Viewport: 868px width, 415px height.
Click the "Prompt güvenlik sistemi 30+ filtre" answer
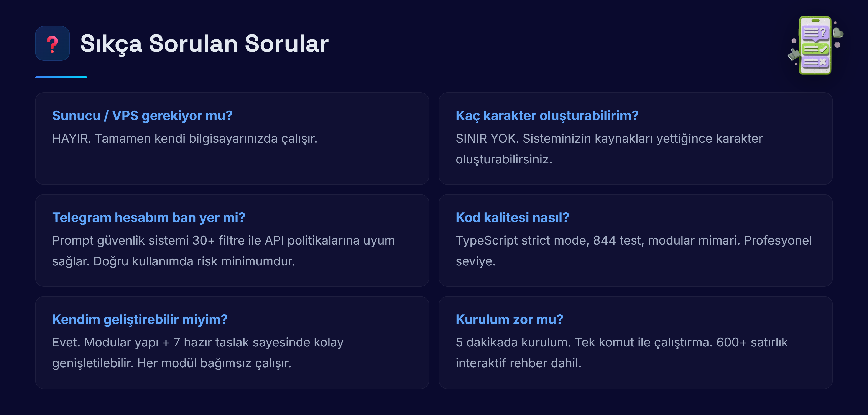(x=223, y=241)
